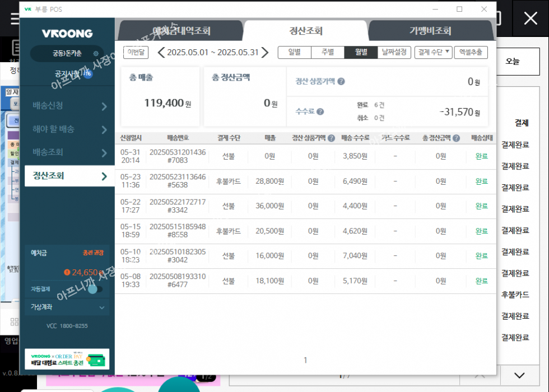549x392 pixels.
Task: Click orange warning icon beside deposit balance
Action: pyautogui.click(x=67, y=273)
